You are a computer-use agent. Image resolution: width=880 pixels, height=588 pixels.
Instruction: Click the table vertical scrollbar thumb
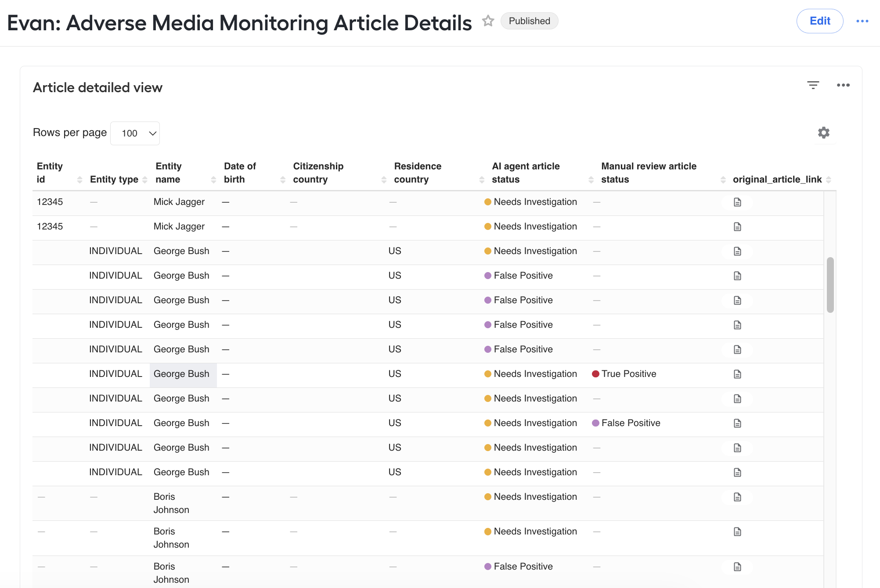830,285
